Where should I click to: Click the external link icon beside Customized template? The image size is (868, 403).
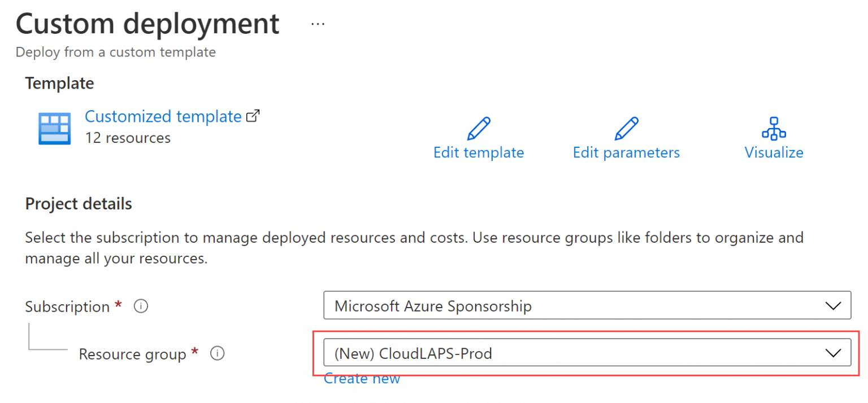coord(253,115)
